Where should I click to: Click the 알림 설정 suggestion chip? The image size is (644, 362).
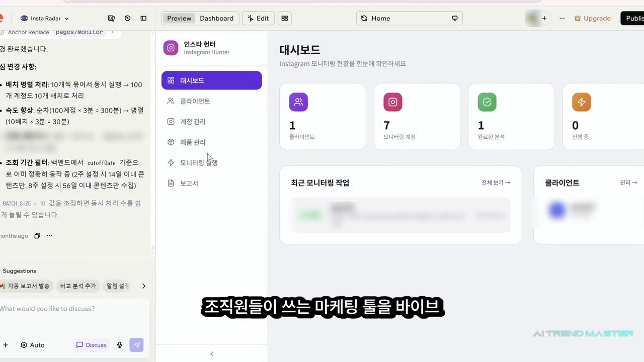tap(118, 286)
